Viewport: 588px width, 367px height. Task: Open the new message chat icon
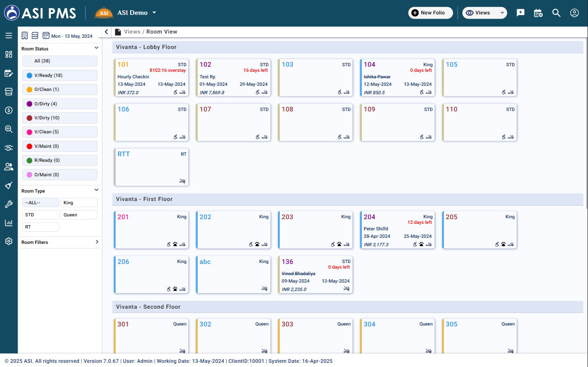point(520,13)
